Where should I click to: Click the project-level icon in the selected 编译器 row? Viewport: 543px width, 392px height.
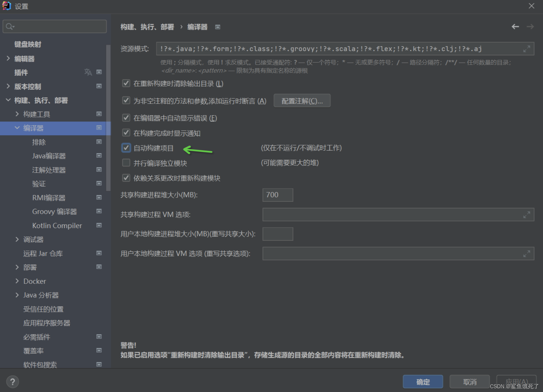click(x=99, y=128)
